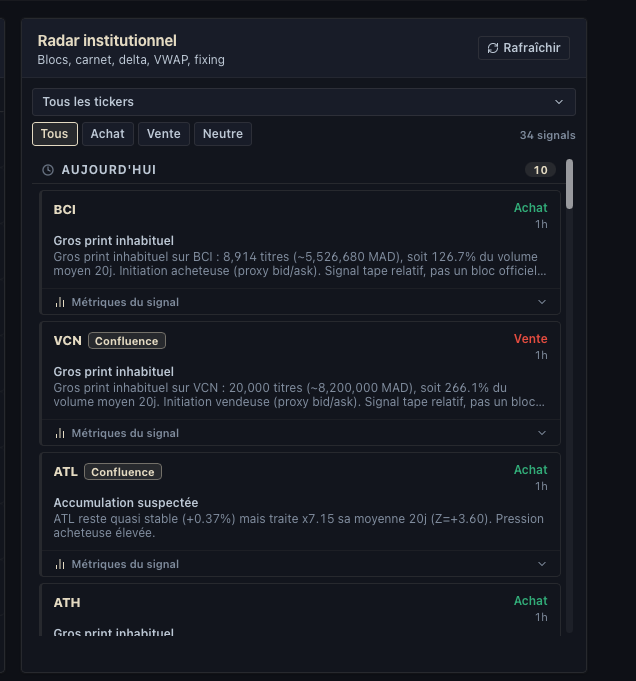Image resolution: width=636 pixels, height=681 pixels.
Task: Click the bar chart icon in BCI card
Action: tap(60, 302)
